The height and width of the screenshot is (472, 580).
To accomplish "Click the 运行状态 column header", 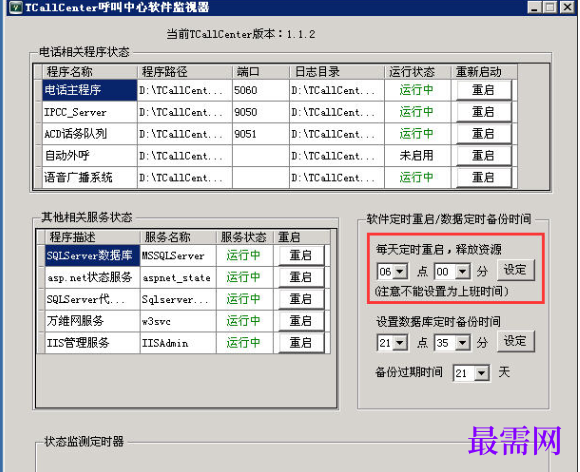I will [x=417, y=72].
